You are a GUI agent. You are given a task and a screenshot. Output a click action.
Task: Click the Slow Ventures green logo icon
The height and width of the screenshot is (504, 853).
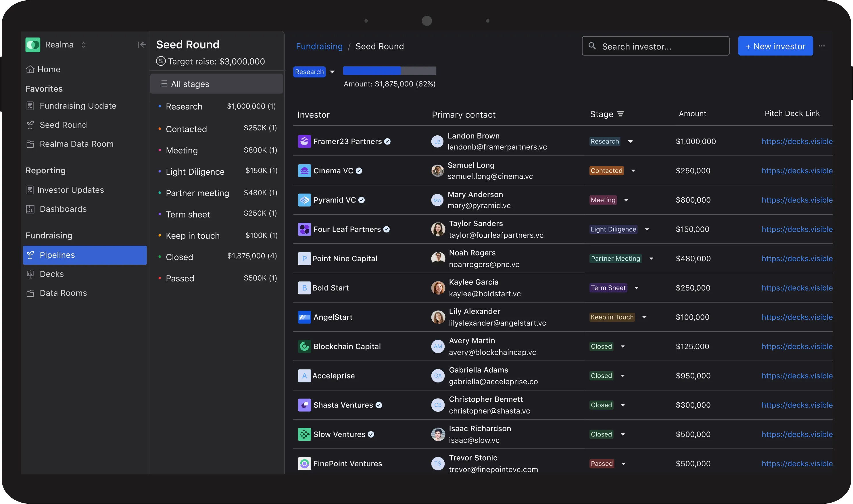tap(304, 434)
